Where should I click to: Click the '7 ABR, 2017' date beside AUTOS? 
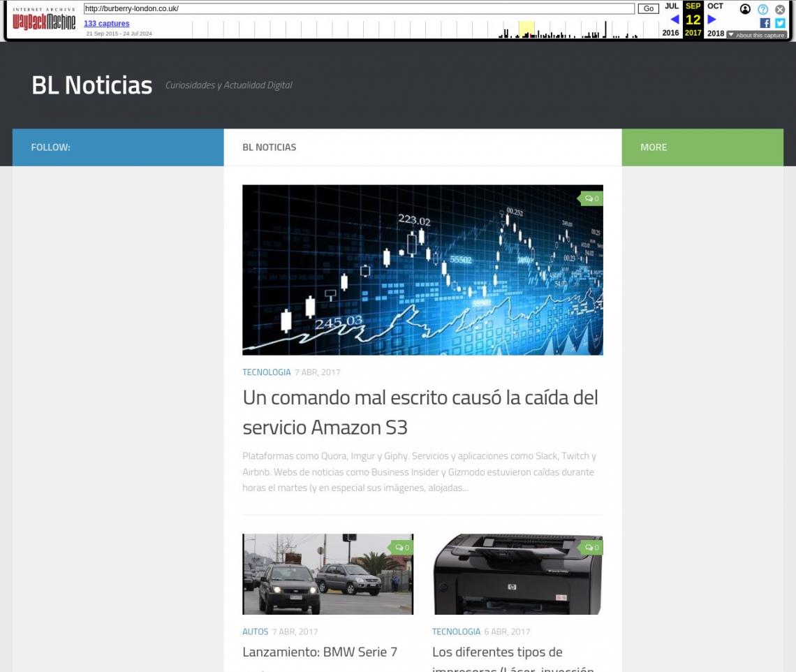(295, 632)
